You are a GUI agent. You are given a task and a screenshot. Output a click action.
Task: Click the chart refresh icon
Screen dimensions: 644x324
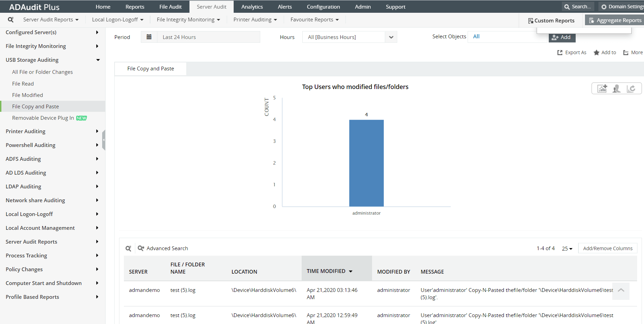click(x=631, y=89)
